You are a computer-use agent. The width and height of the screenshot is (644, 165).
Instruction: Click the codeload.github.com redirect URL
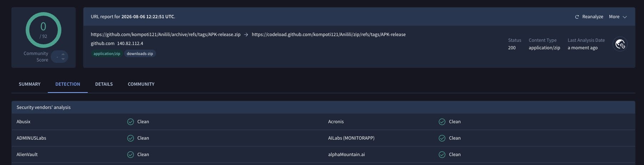pyautogui.click(x=329, y=35)
